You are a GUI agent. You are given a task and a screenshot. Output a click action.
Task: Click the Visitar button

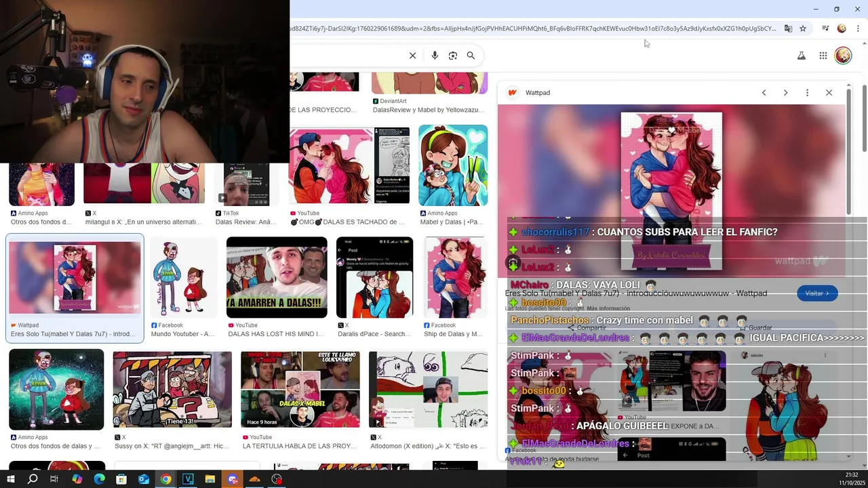(817, 293)
